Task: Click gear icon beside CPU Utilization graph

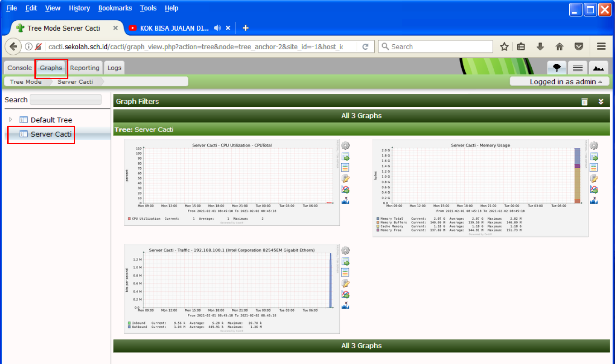Action: (345, 146)
